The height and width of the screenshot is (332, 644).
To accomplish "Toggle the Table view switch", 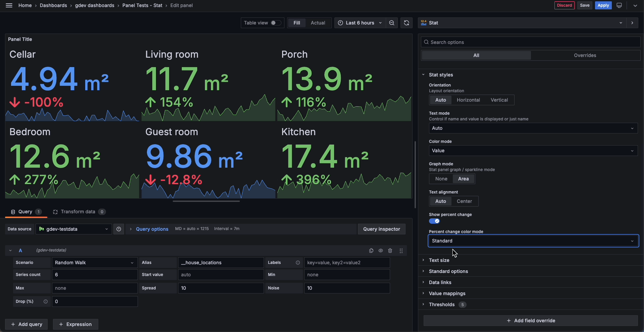I will tap(276, 23).
